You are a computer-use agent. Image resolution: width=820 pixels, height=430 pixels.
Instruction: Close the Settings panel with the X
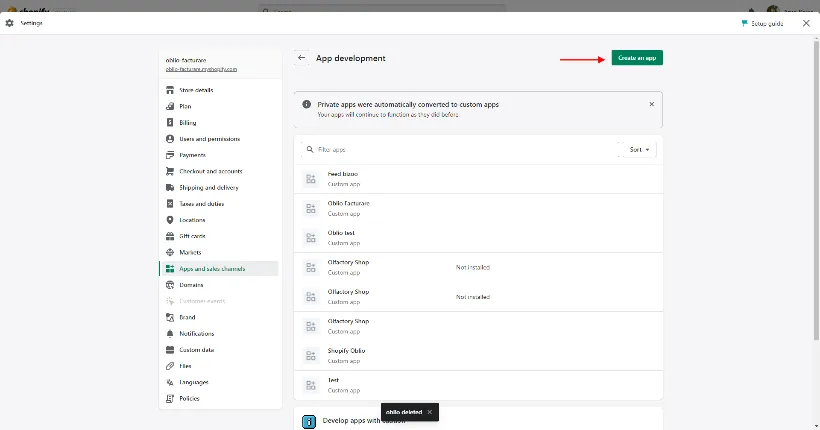click(x=806, y=23)
